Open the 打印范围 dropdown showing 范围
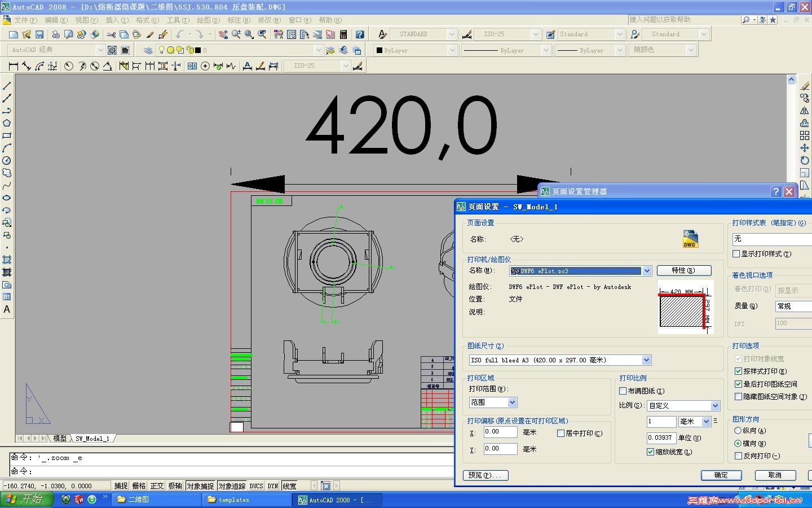Screen dimensions: 812x508 513,402
